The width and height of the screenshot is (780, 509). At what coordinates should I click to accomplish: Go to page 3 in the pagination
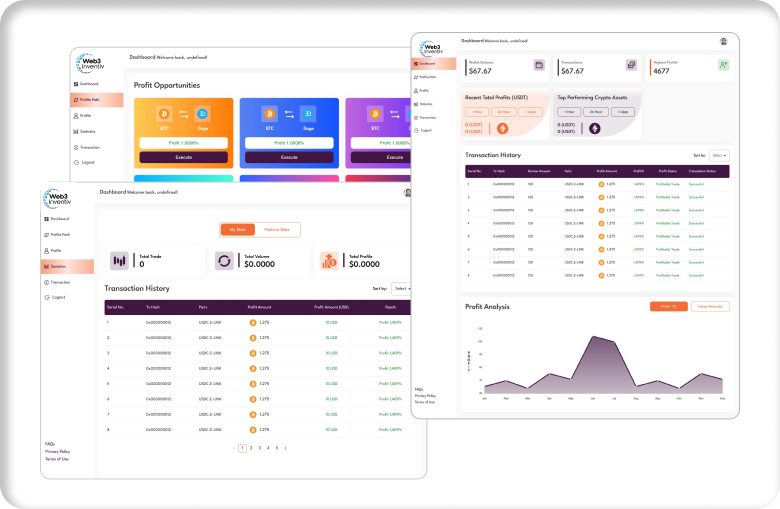pyautogui.click(x=259, y=448)
